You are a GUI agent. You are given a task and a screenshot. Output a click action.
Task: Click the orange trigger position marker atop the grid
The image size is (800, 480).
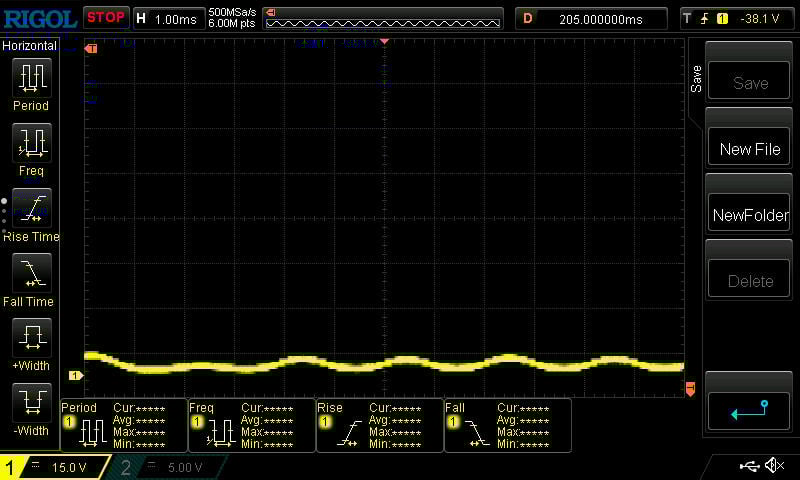pos(385,43)
